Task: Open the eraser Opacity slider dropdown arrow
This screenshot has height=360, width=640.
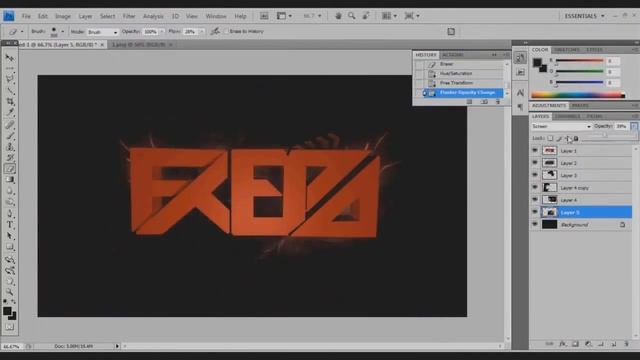Action: click(x=162, y=31)
